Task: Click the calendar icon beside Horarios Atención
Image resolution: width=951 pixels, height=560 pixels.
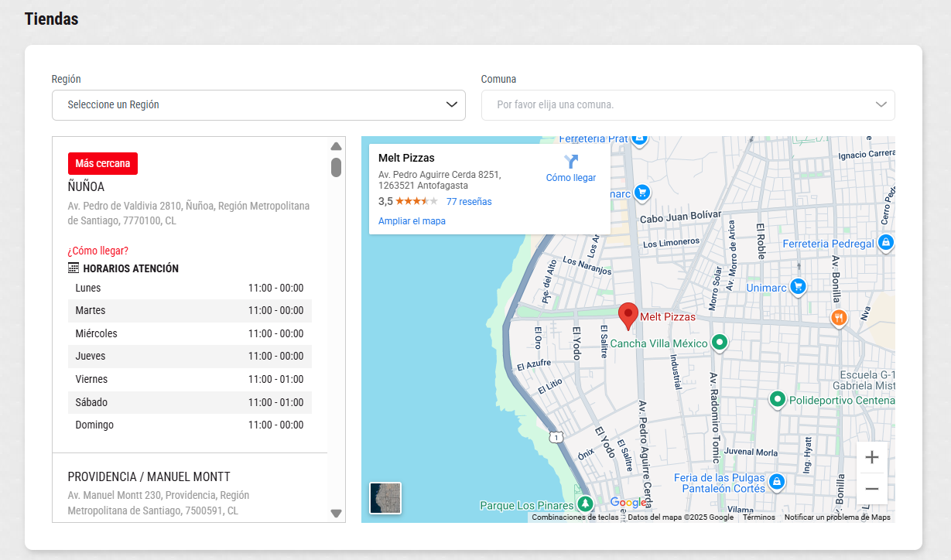Action: click(74, 268)
